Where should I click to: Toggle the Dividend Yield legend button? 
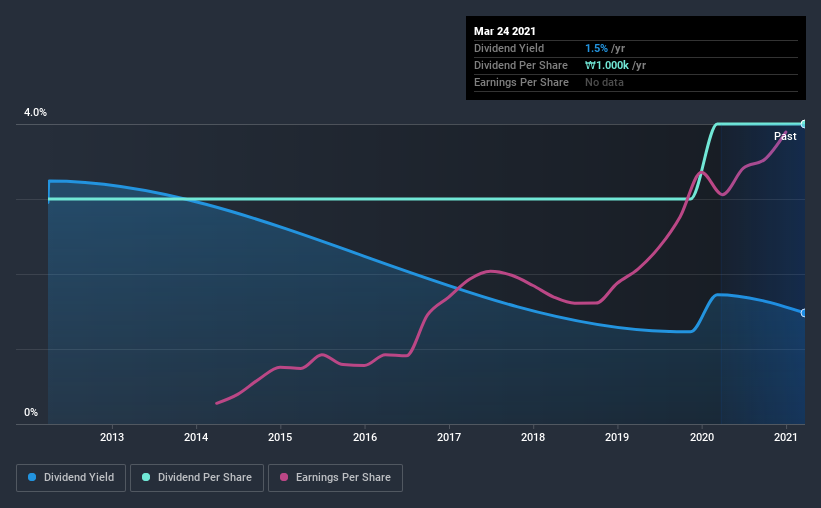pos(71,478)
